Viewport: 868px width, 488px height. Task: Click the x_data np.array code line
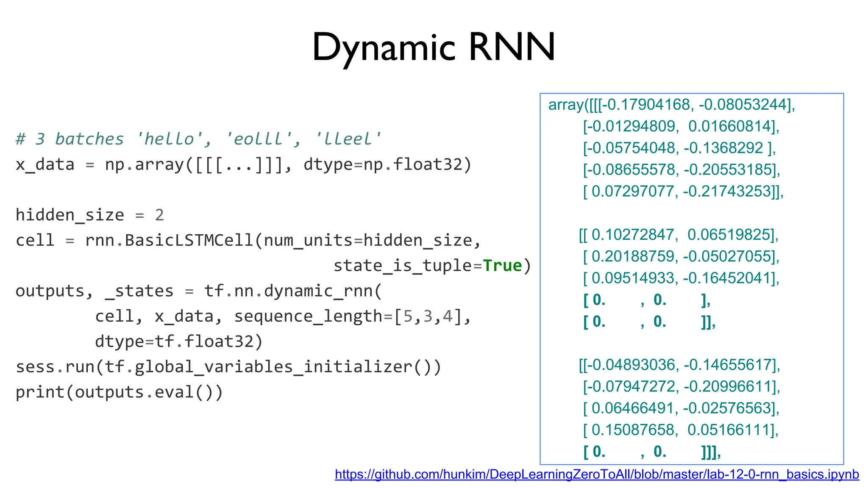point(243,164)
